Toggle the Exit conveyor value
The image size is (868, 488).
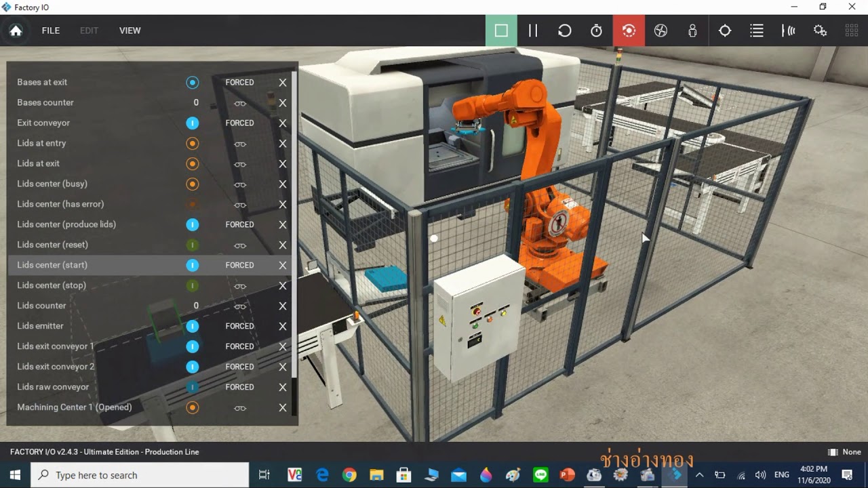coord(193,123)
